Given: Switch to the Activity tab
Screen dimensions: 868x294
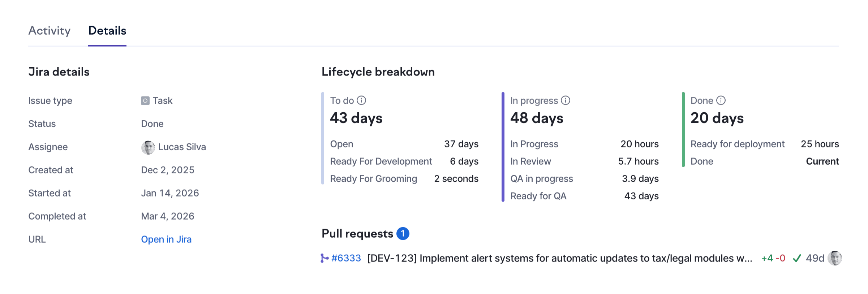Looking at the screenshot, I should (x=50, y=31).
